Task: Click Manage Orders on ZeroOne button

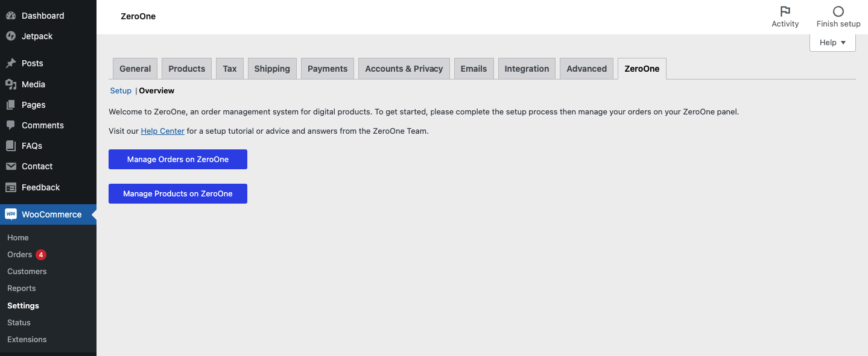Action: coord(178,160)
